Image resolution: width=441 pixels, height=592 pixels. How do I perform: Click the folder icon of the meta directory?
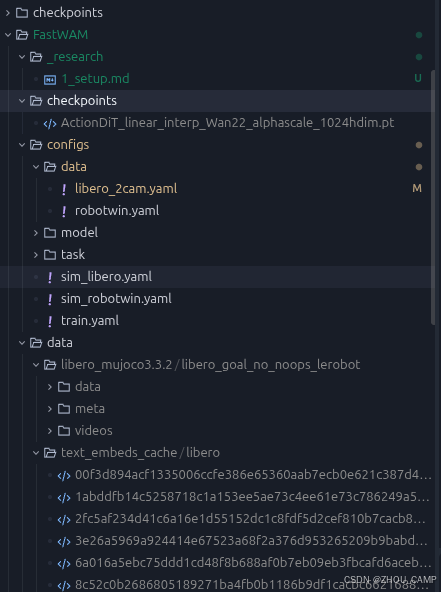(x=64, y=409)
